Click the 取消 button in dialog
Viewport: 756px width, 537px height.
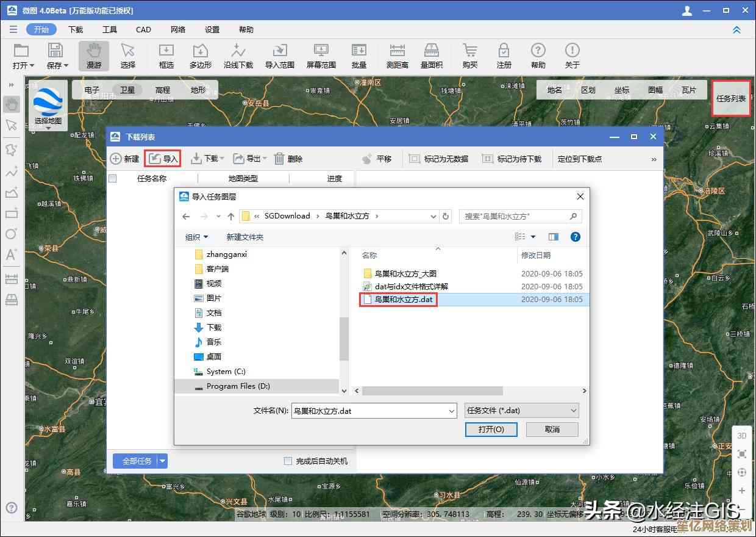pos(552,429)
